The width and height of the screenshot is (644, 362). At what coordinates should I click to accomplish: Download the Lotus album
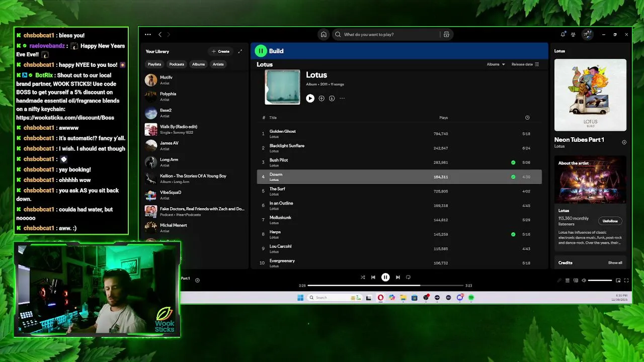(x=332, y=99)
